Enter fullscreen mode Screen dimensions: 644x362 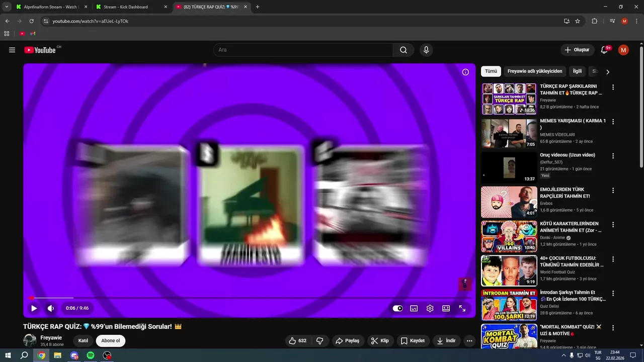(462, 308)
